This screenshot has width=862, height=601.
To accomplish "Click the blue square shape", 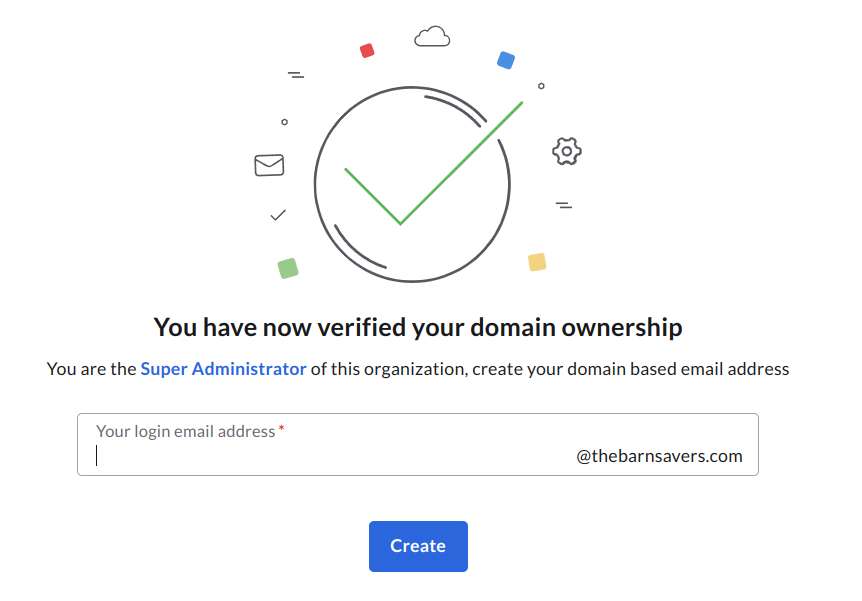I will [506, 60].
